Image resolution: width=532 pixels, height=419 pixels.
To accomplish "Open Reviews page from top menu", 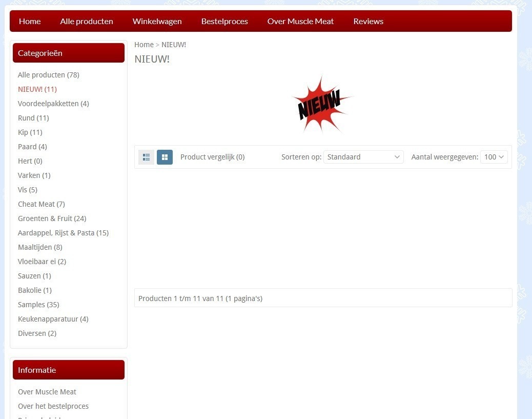I will tap(368, 21).
